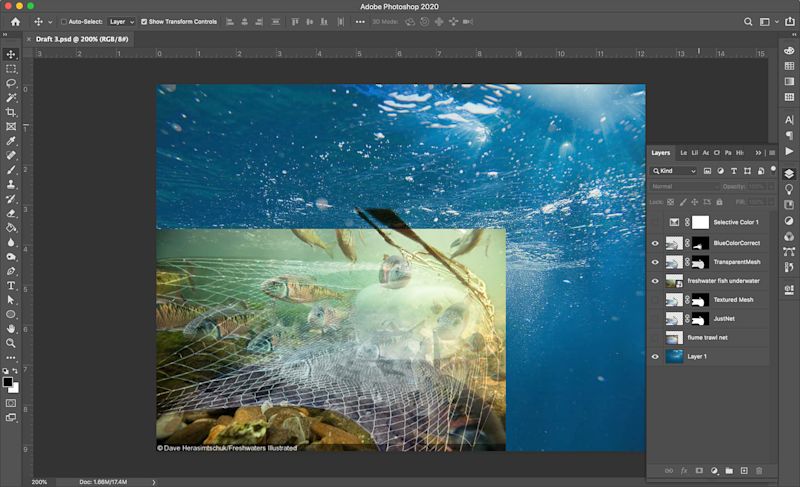Click the foreground color swatch

point(8,382)
